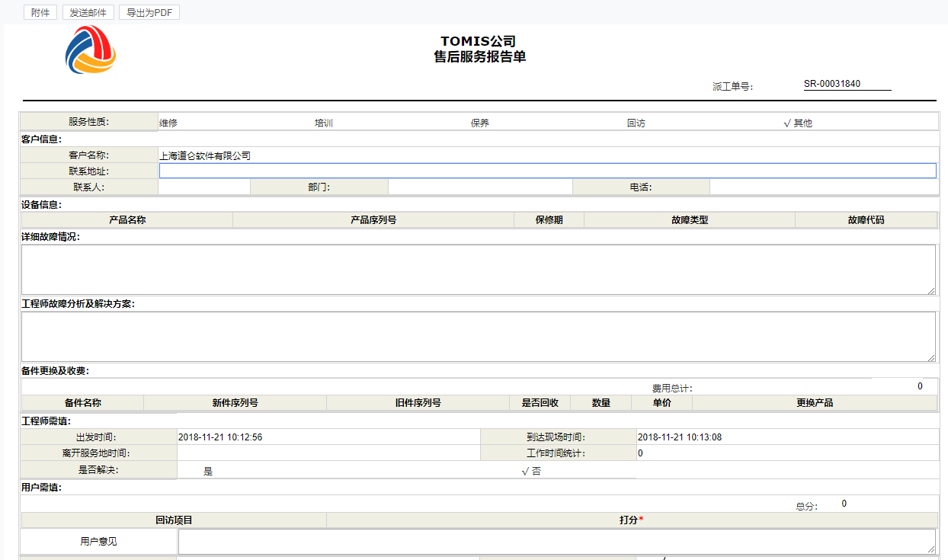Viewport: 948px width, 560px height.
Task: Click the 附件 button
Action: click(40, 12)
